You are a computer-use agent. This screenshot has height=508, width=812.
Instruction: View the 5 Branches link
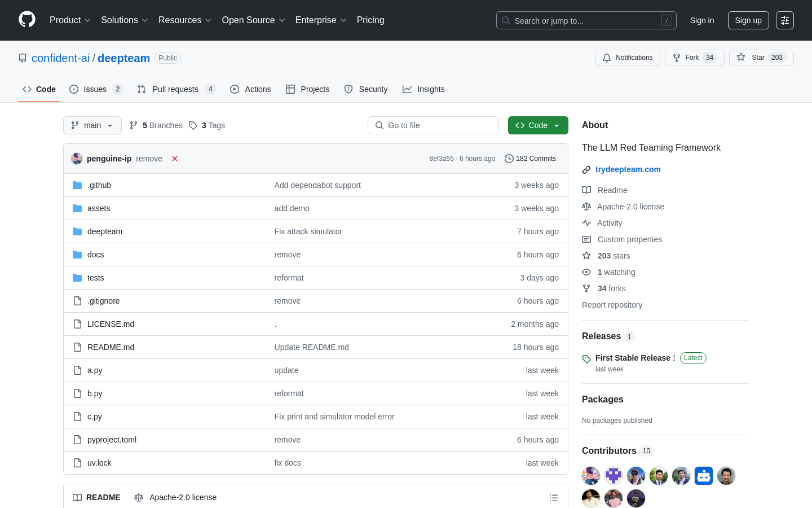point(156,125)
